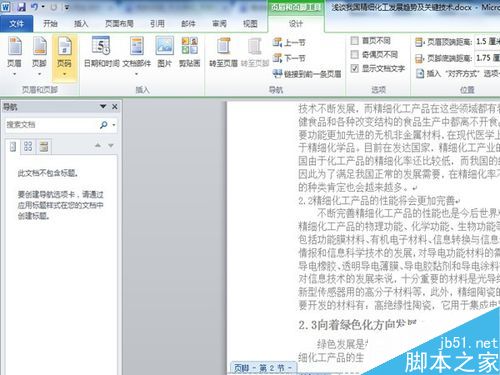Open navigation pane options dropdown arrow

tap(103, 106)
